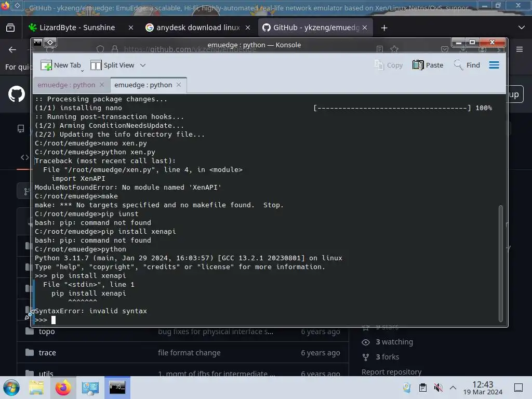Open Find in Konsole
The image size is (532, 399).
point(467,65)
